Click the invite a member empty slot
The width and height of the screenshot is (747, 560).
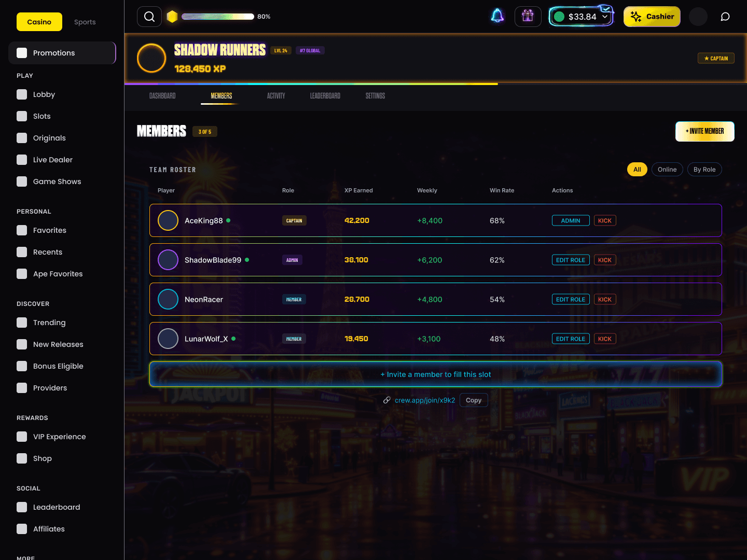coord(436,374)
